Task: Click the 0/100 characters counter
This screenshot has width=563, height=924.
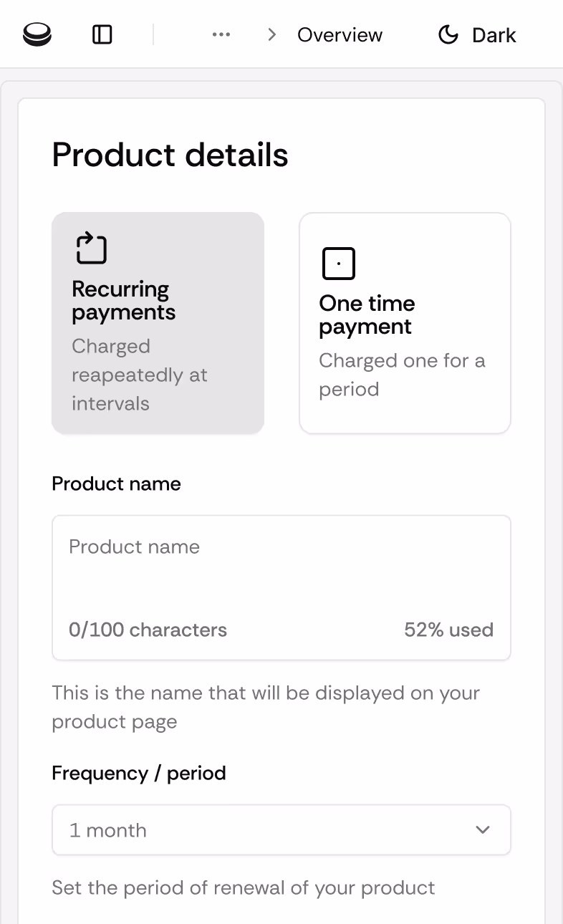Action: pyautogui.click(x=148, y=630)
